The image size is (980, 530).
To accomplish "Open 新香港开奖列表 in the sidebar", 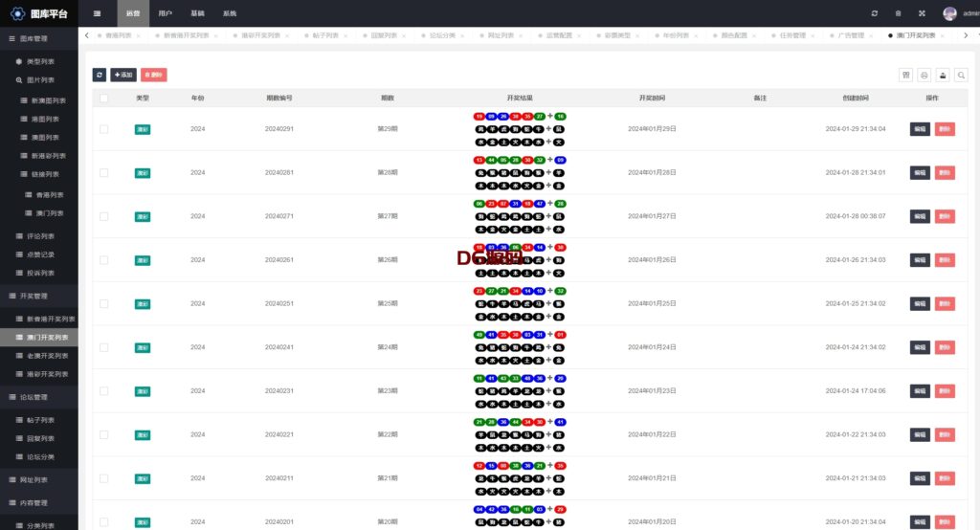I will point(50,319).
